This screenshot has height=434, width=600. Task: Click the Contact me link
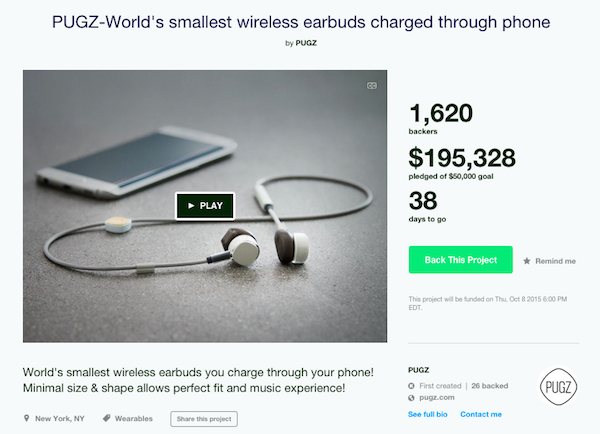(x=481, y=414)
